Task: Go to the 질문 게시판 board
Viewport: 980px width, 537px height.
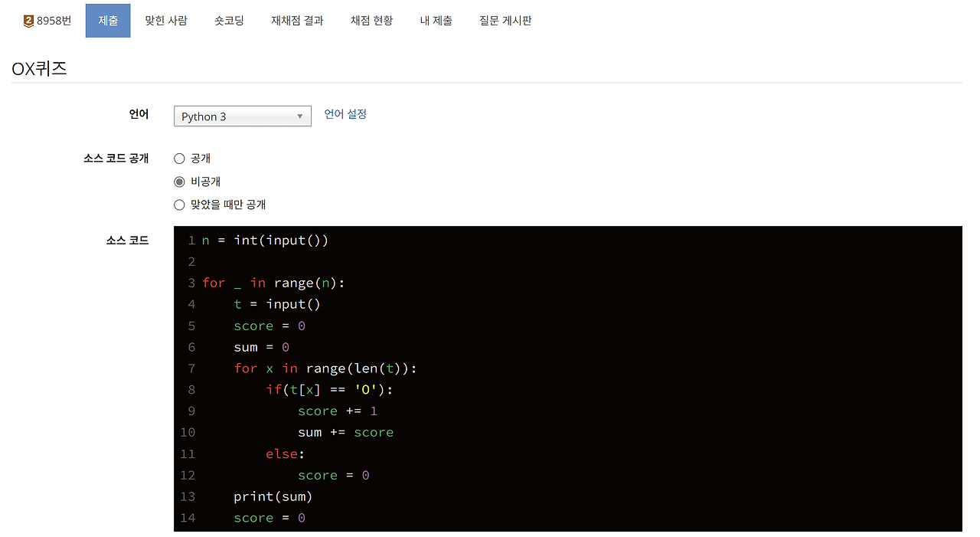Action: tap(505, 21)
